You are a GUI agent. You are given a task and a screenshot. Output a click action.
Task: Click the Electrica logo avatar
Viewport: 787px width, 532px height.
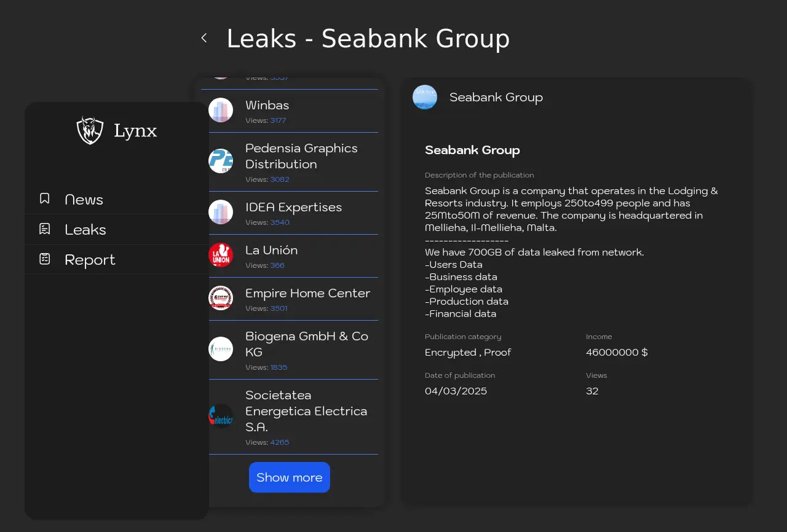(x=221, y=416)
